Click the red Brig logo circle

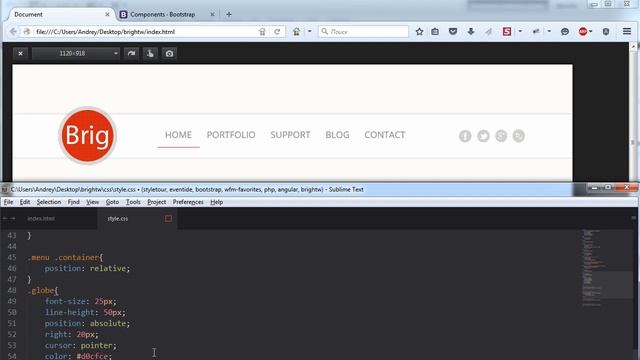(88, 136)
